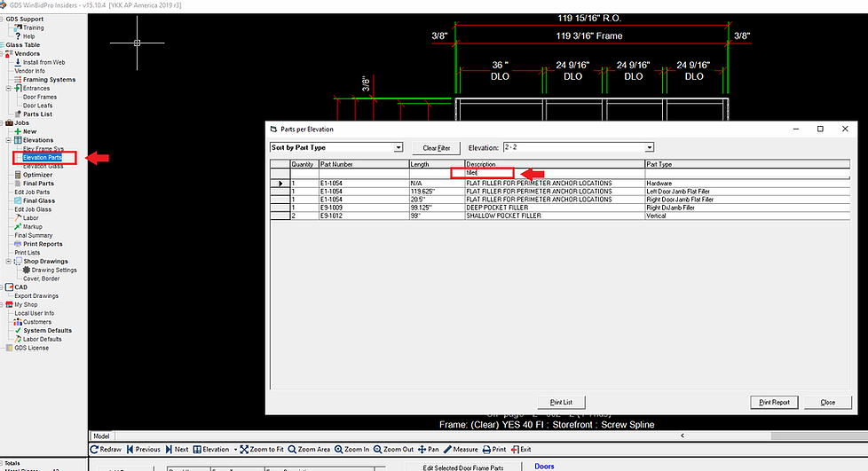Viewport: 868px width, 471px height.
Task: Open Labor Defaults item
Action: pyautogui.click(x=42, y=339)
